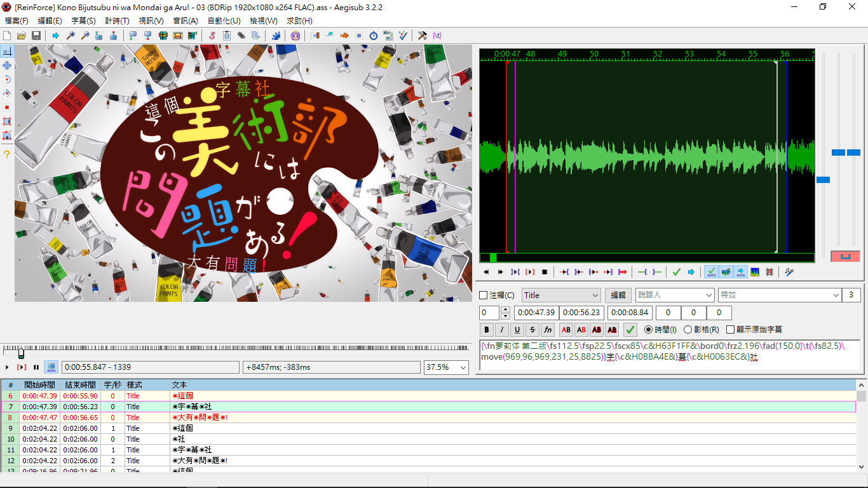Toggle vertical zoom link button below sliders
This screenshot has height=488, width=868.
click(845, 256)
